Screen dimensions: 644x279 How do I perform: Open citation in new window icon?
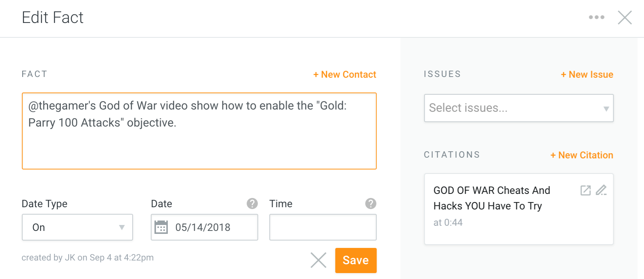pyautogui.click(x=585, y=190)
